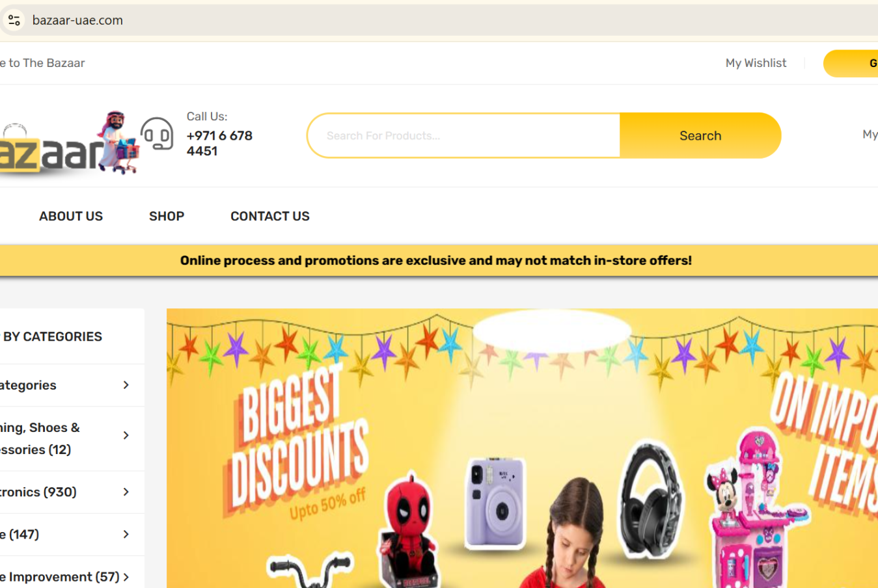Open the ABOUT US menu item
This screenshot has width=878, height=588.
click(x=71, y=216)
